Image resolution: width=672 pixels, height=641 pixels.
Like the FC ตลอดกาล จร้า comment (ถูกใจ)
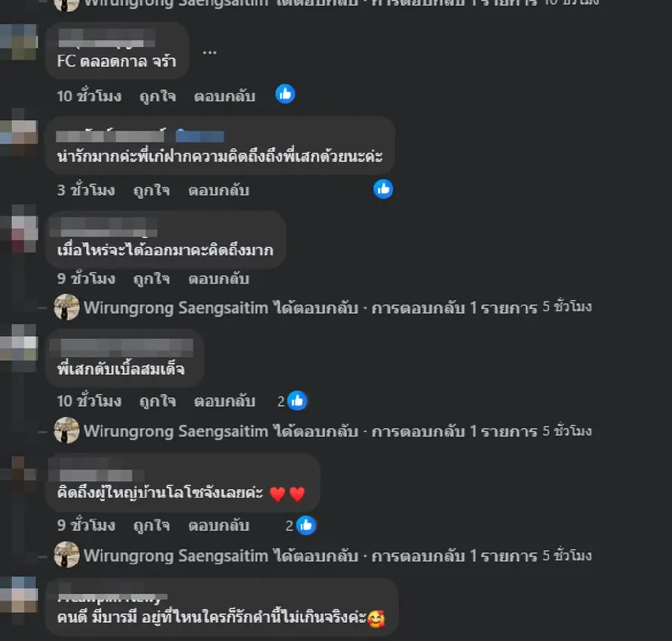(x=157, y=96)
